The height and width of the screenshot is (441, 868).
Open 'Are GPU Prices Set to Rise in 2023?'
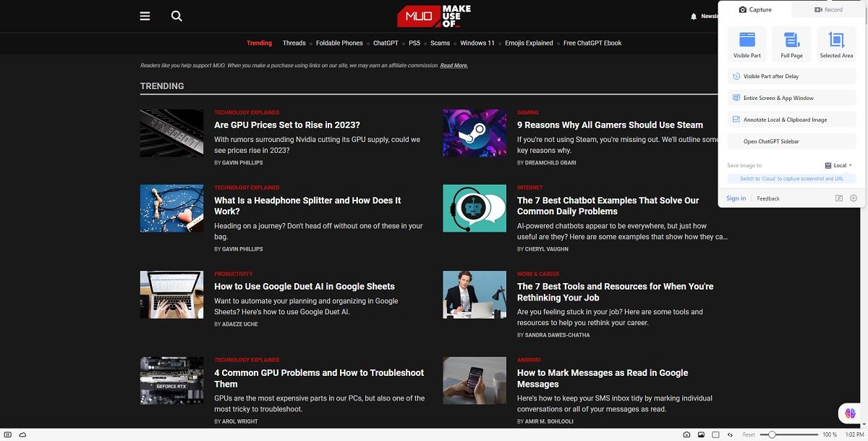pos(287,125)
